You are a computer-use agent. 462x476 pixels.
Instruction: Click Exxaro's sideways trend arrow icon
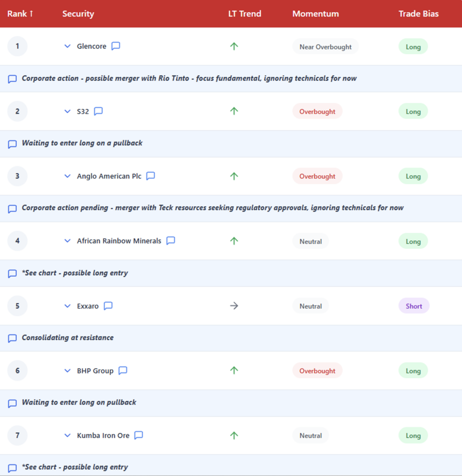click(x=234, y=306)
